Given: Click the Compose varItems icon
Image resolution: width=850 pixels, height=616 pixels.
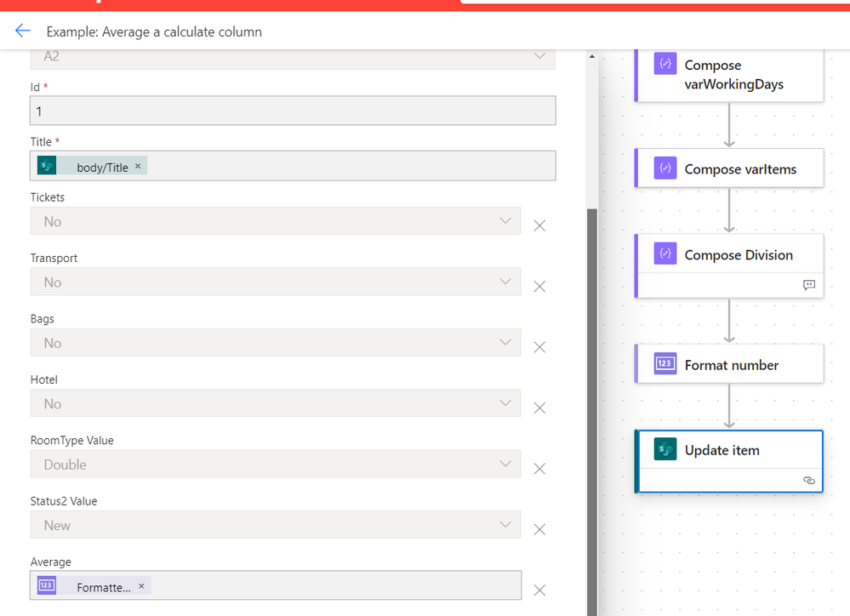Looking at the screenshot, I should [x=665, y=168].
